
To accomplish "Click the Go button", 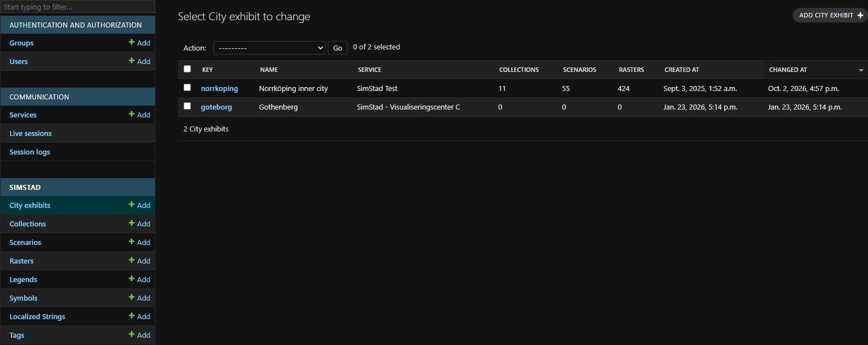I will tap(337, 48).
